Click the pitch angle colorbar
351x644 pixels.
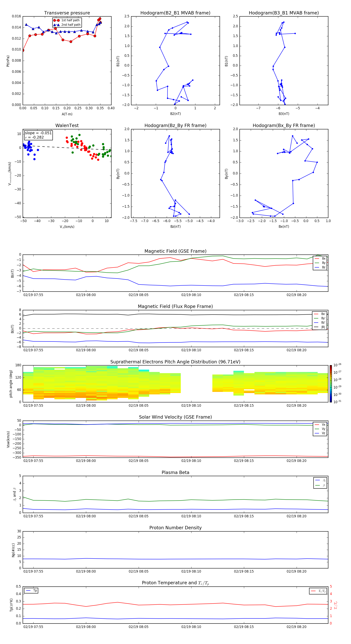point(331,384)
